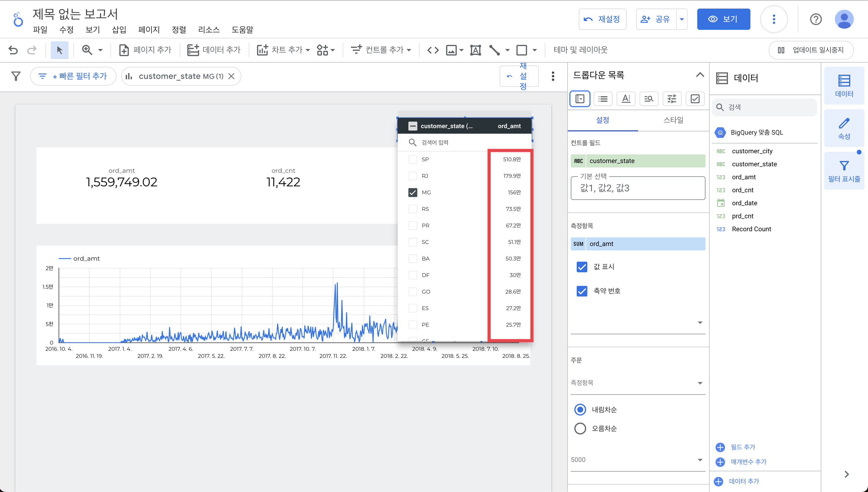Select the arrow selection mode tool
Image resolution: width=868 pixels, height=492 pixels.
pos(59,50)
